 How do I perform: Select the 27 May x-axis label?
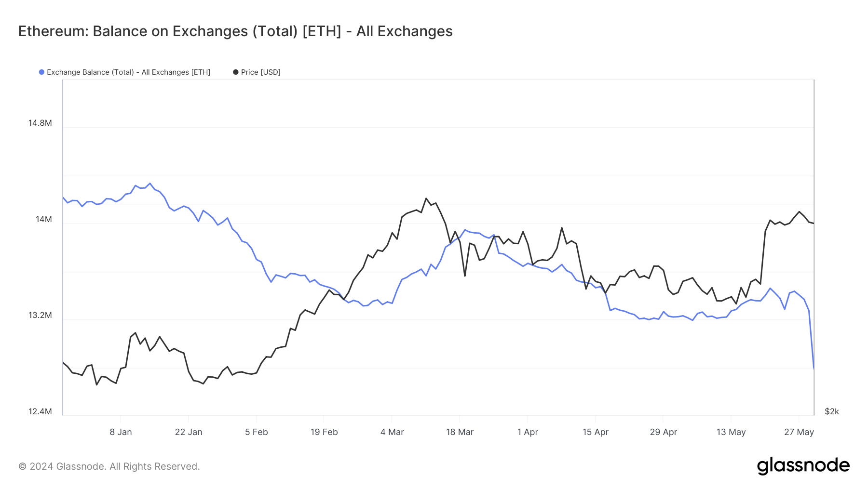pyautogui.click(x=799, y=432)
